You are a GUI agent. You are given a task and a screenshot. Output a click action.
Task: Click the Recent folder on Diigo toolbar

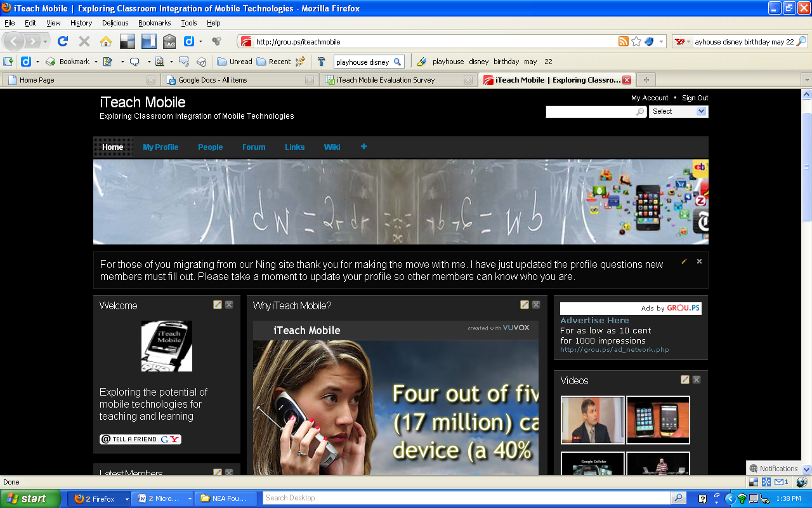point(273,62)
